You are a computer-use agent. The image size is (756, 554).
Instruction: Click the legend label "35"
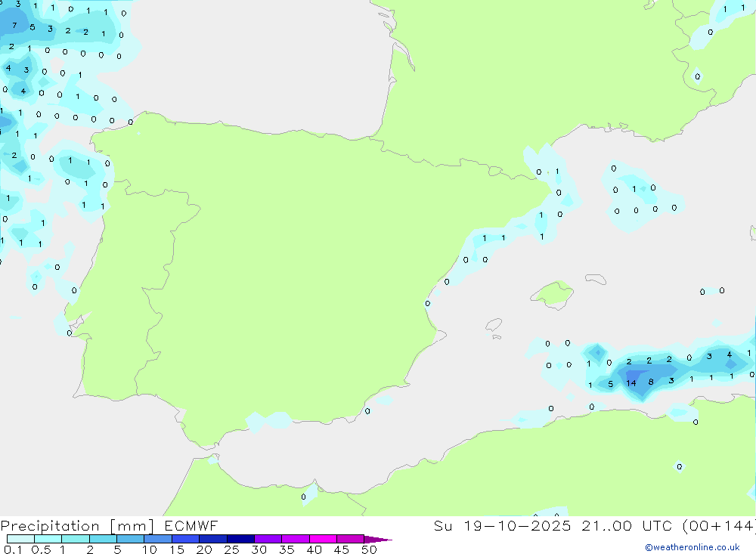pyautogui.click(x=287, y=549)
